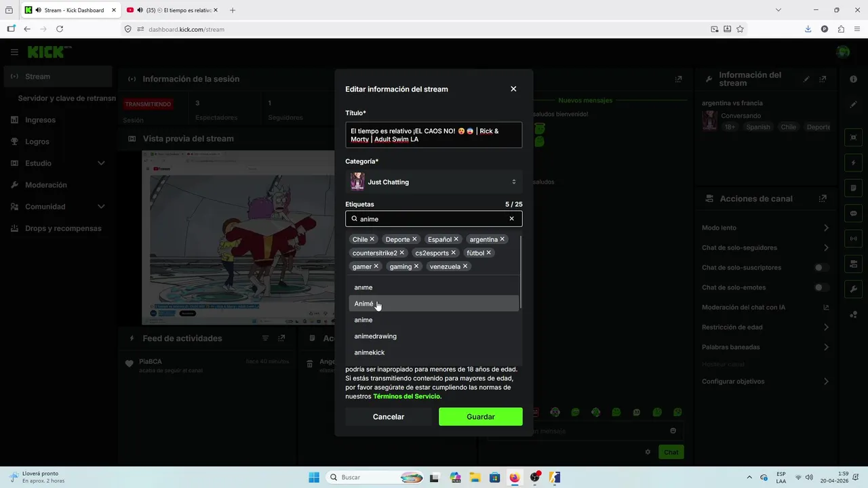Screen dimensions: 868x488
Task: Expand the Modo lento option
Action: 765,228
